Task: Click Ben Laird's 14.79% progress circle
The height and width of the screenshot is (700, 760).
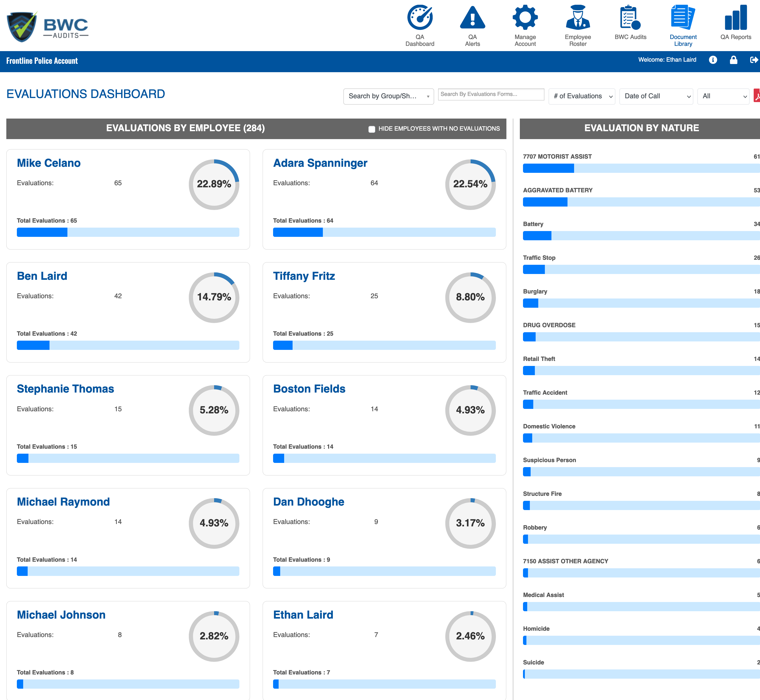Action: click(x=214, y=297)
